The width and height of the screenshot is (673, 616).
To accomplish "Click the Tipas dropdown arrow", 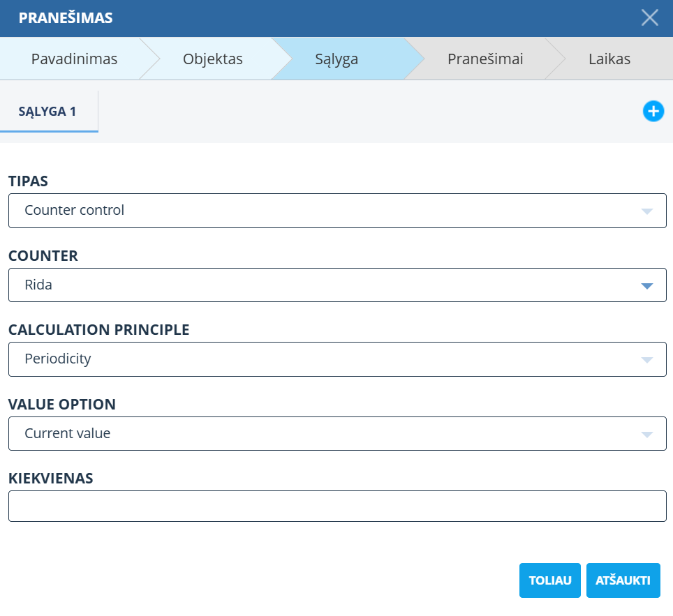I will tap(646, 211).
